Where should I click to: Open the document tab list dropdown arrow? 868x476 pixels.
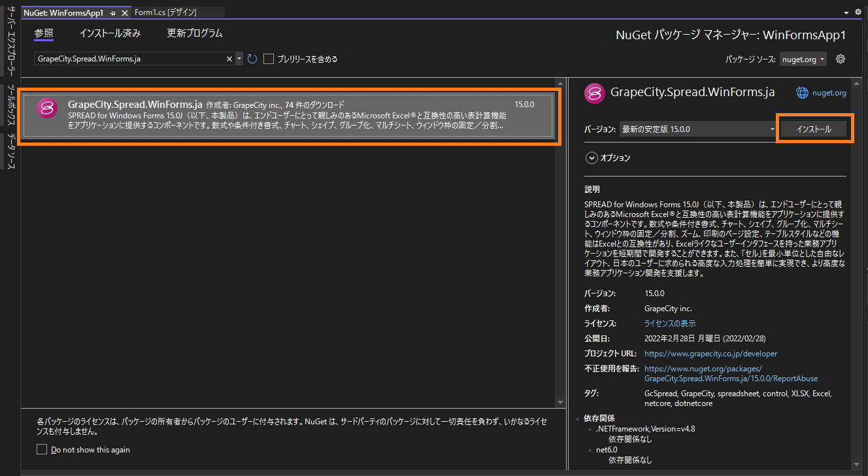coord(848,12)
